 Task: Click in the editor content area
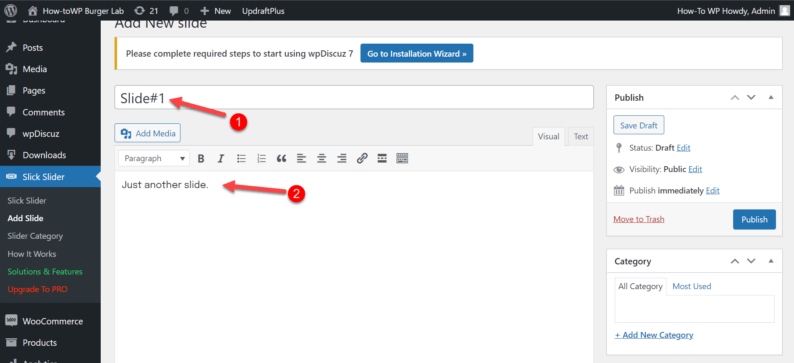[x=354, y=267]
